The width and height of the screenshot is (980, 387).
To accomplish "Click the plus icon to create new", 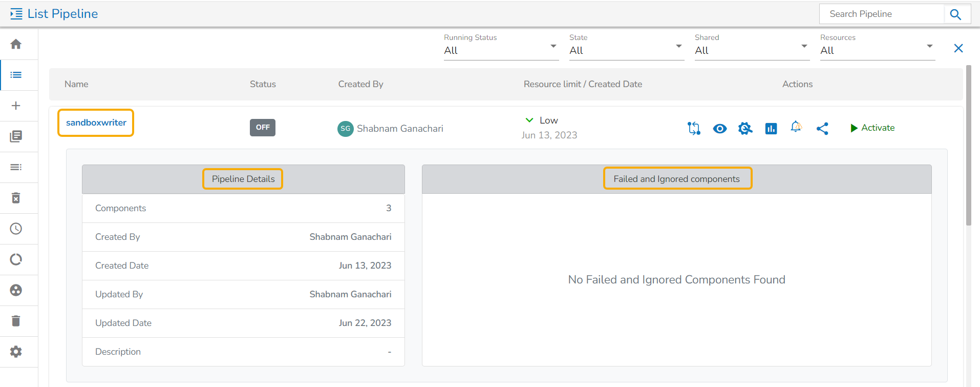I will pos(16,106).
